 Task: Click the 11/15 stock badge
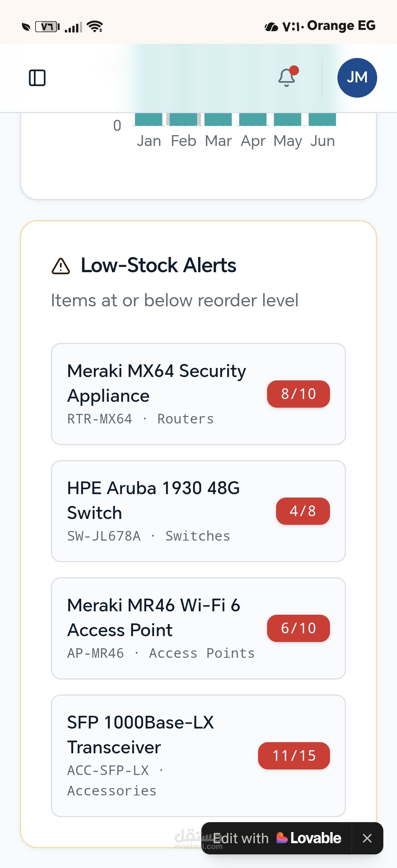294,756
